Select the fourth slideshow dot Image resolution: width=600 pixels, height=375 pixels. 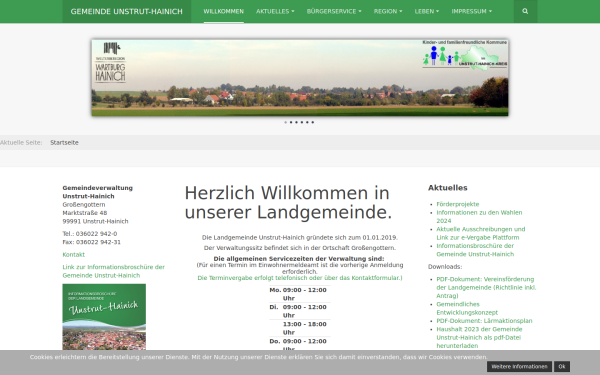(302, 122)
